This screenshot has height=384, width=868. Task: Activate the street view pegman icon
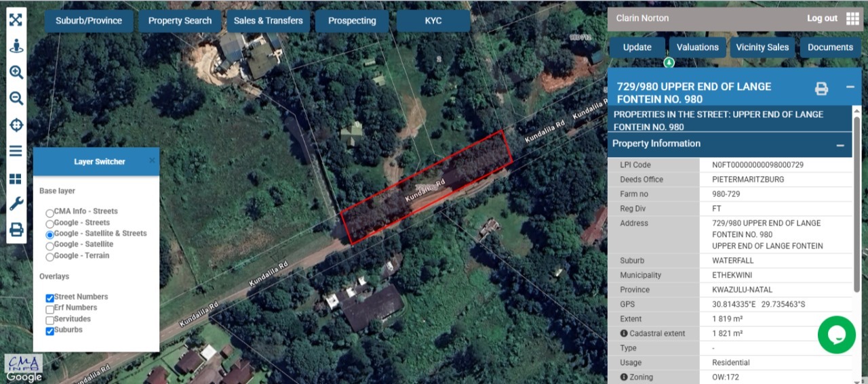click(16, 46)
